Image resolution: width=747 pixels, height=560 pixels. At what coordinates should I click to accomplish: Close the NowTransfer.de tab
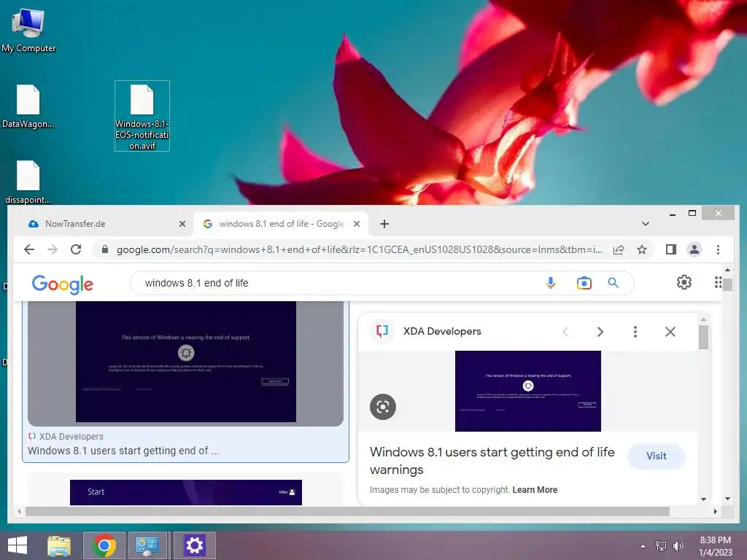pos(182,224)
